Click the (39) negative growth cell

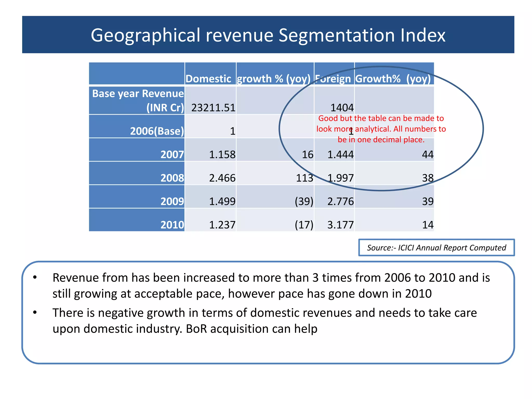[x=304, y=201]
